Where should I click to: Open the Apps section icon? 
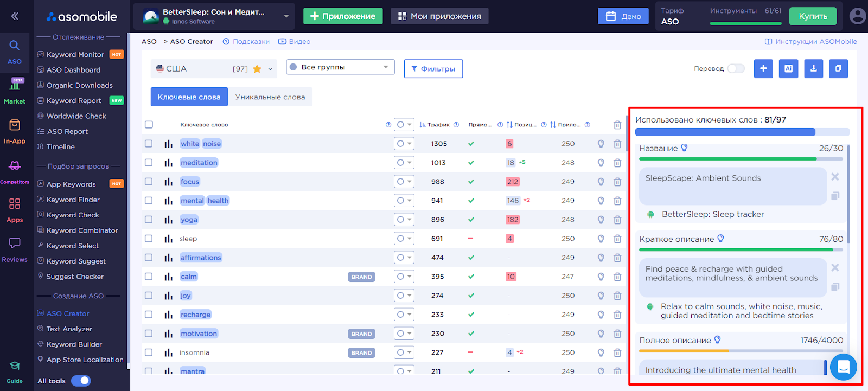(x=15, y=210)
